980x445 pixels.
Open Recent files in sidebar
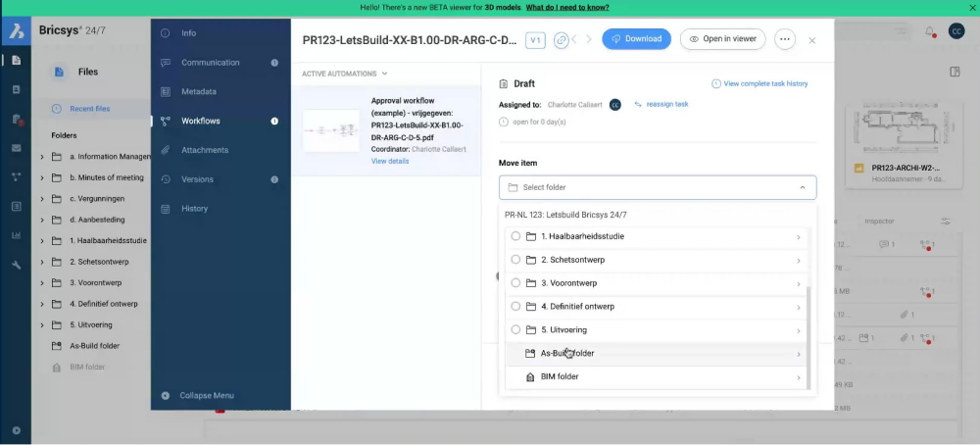click(89, 109)
